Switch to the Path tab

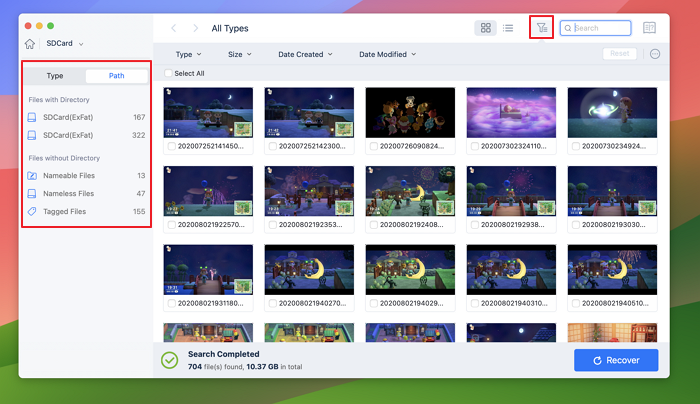117,76
